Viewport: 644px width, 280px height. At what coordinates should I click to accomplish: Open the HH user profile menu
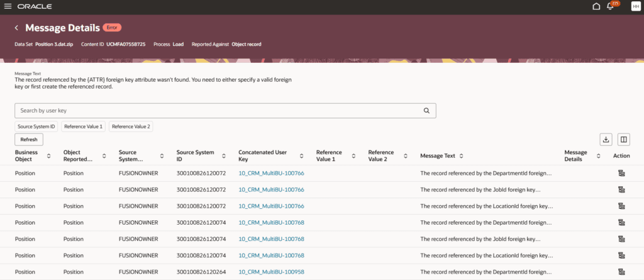coord(635,6)
